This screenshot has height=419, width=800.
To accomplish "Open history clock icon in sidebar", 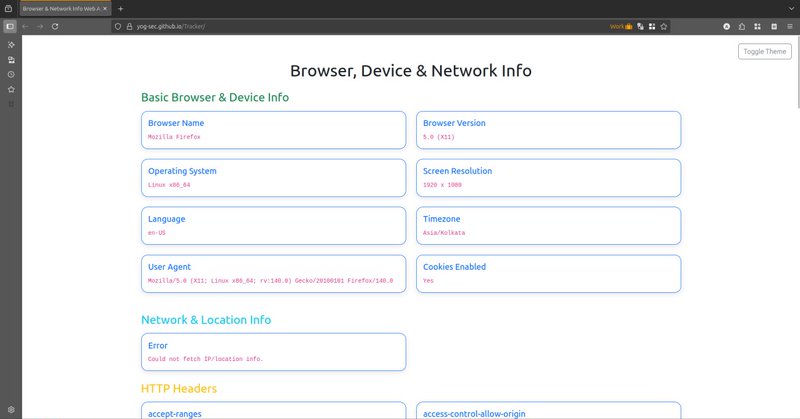I will point(11,75).
